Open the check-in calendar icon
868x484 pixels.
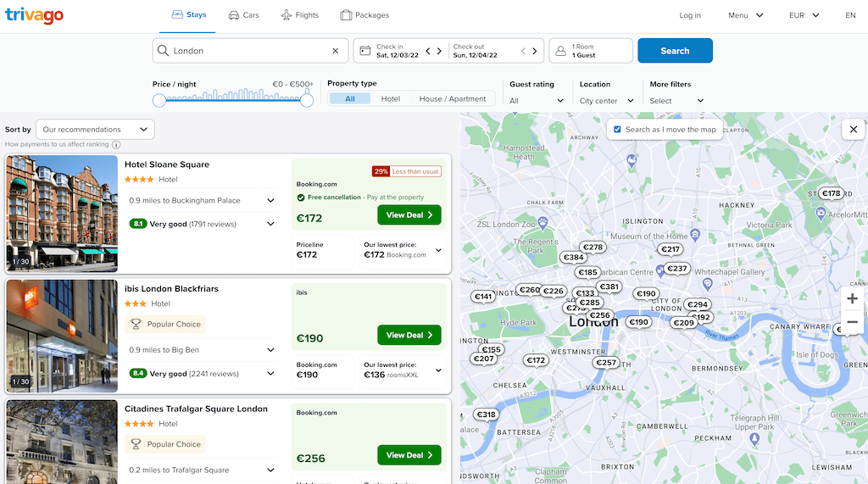(364, 51)
